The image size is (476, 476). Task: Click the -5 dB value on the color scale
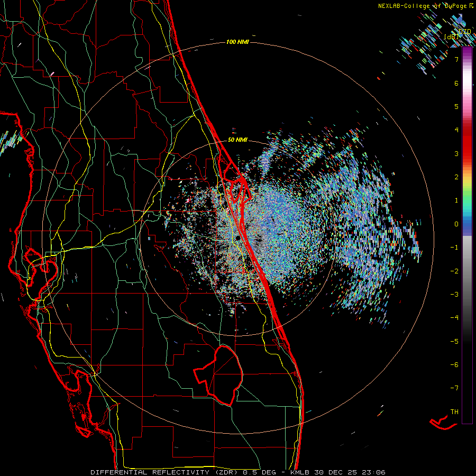pyautogui.click(x=454, y=342)
